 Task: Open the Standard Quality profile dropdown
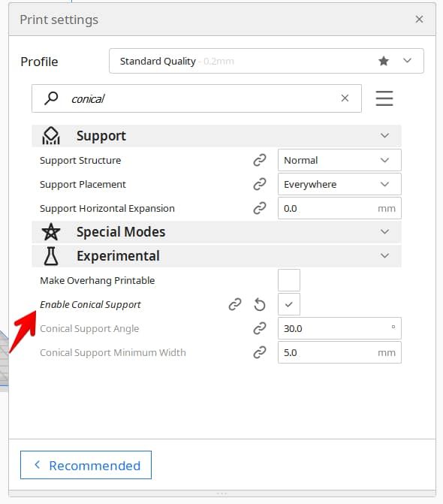(267, 61)
